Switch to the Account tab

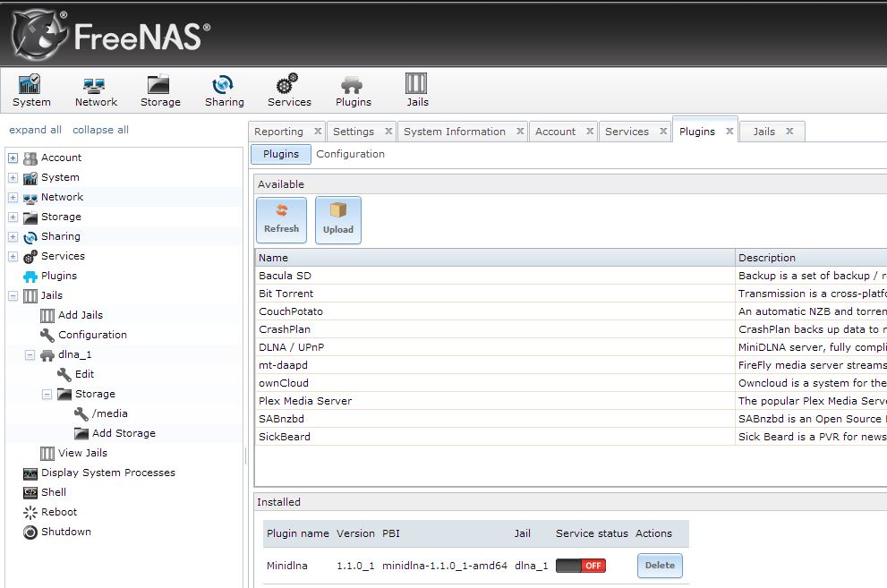point(555,132)
